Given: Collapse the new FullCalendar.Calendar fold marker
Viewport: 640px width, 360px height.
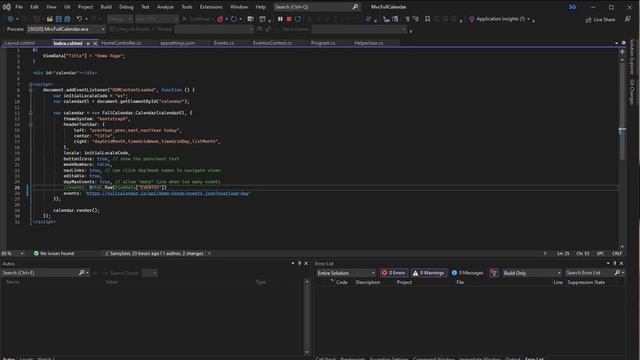Looking at the screenshot, I should point(31,113).
